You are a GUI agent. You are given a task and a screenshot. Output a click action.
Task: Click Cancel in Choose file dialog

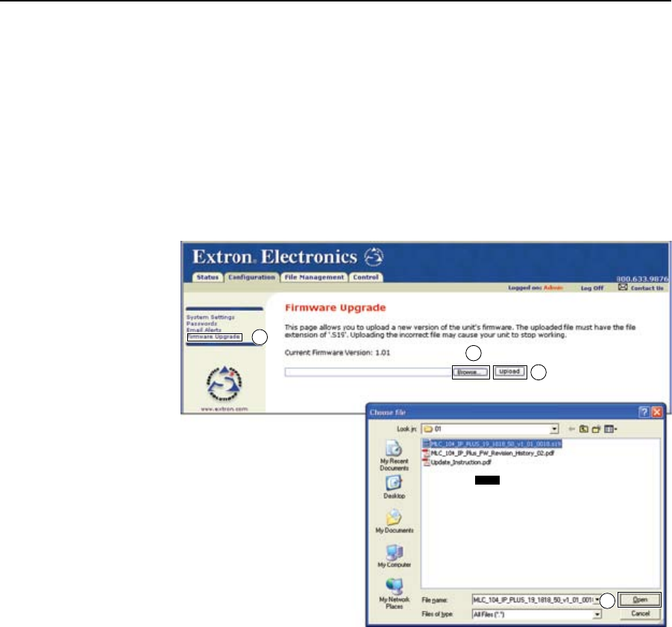(x=640, y=614)
